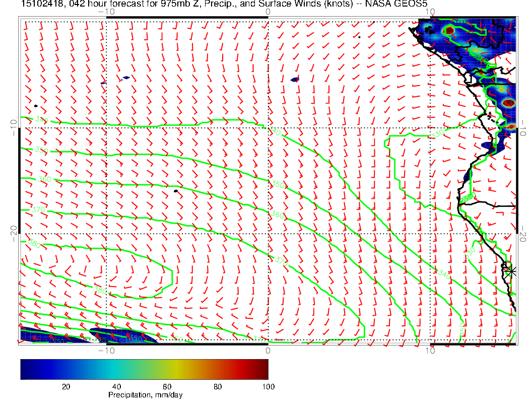This screenshot has width=532, height=411.
Task: Click the -10 latitude label on the left axis
Action: point(12,127)
